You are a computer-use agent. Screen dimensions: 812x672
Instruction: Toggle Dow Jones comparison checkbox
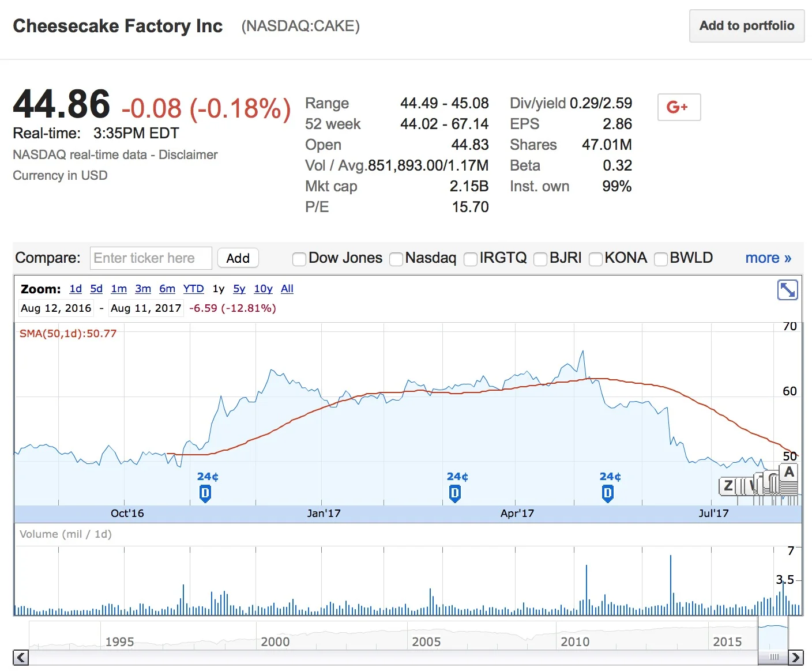pyautogui.click(x=299, y=259)
